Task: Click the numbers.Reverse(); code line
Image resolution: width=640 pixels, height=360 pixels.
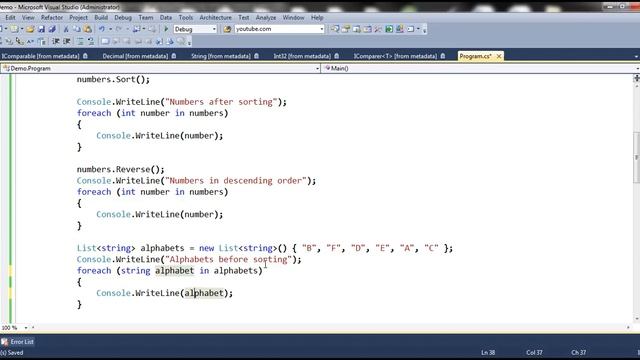Action: (120, 169)
